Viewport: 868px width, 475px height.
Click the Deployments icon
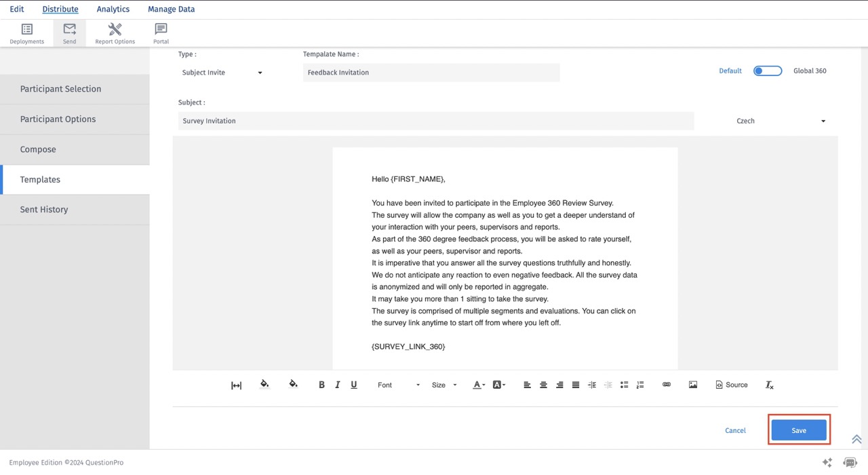click(26, 31)
